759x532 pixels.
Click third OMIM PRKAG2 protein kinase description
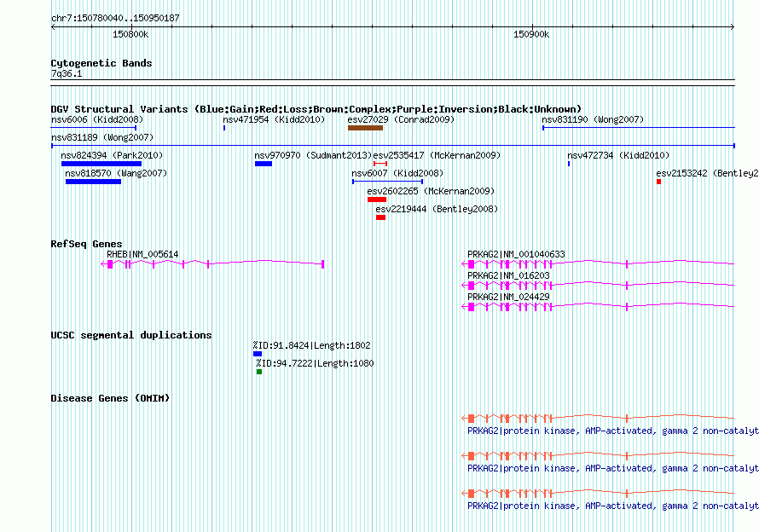click(x=613, y=506)
